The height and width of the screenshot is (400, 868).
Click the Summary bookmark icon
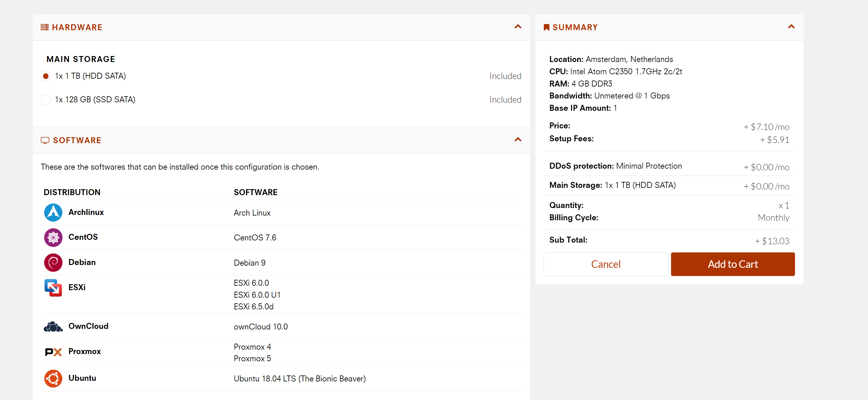point(546,27)
